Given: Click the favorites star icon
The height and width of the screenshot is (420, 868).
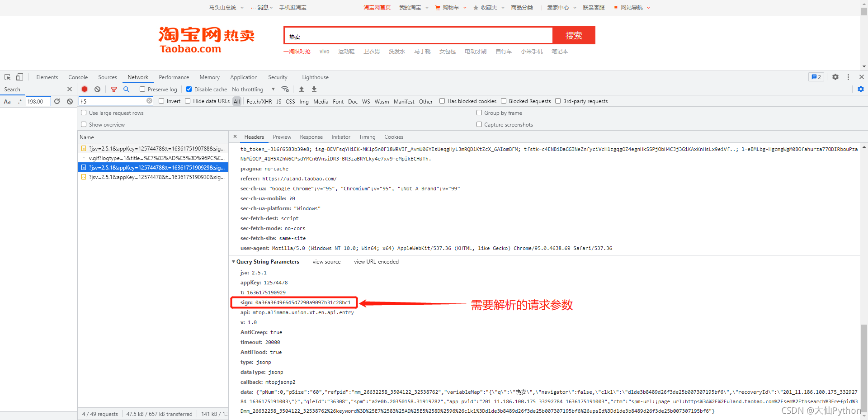Looking at the screenshot, I should [x=476, y=8].
